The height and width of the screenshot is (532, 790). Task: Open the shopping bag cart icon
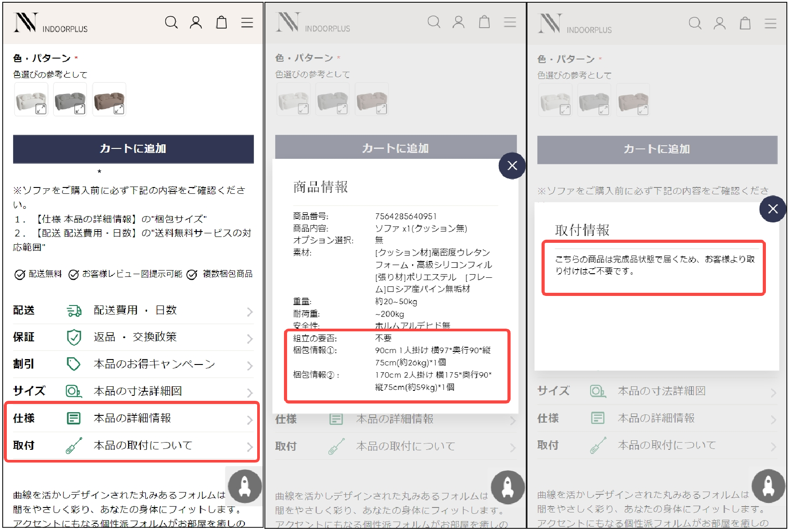(x=221, y=22)
